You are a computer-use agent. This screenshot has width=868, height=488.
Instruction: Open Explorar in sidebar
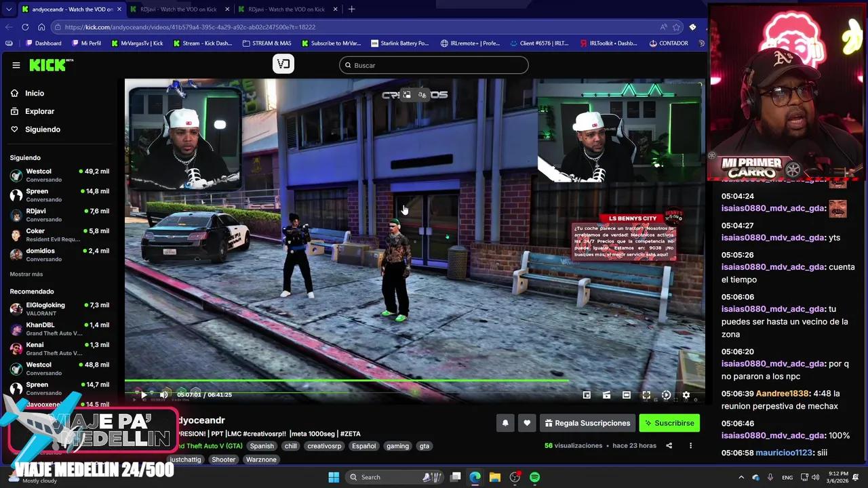coord(39,111)
